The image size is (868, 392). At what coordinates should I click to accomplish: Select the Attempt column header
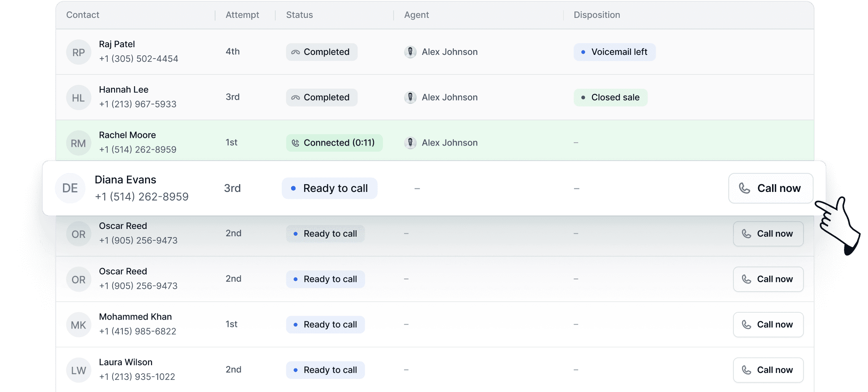pos(242,15)
